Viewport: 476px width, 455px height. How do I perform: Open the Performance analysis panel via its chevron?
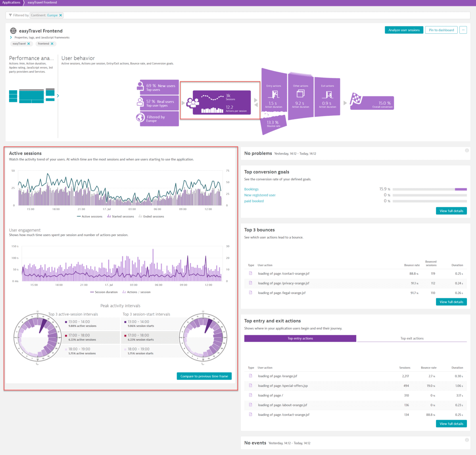click(x=58, y=96)
